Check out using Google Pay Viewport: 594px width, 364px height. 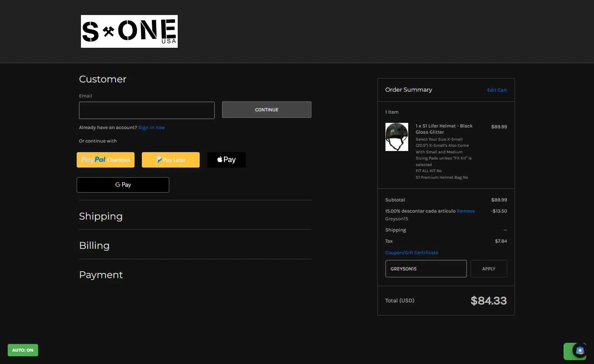pos(123,185)
